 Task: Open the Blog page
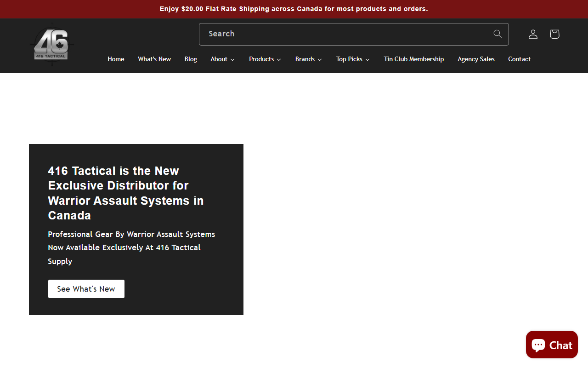coord(191,59)
